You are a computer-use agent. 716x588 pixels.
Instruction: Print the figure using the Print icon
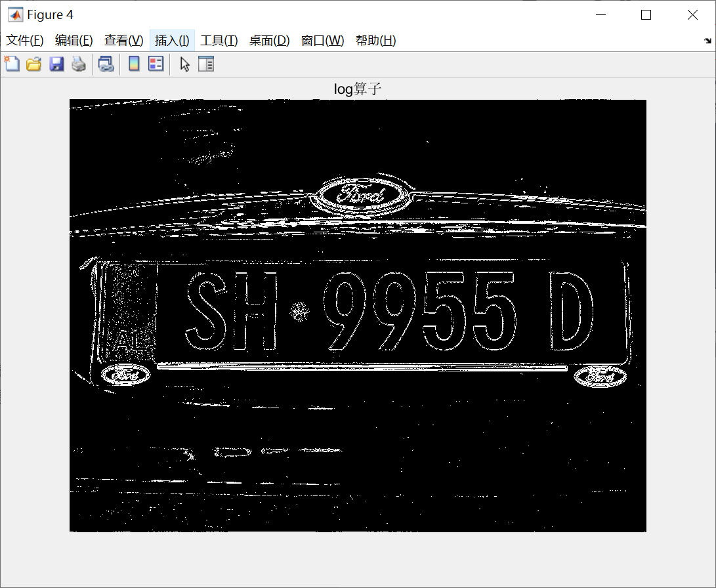79,64
